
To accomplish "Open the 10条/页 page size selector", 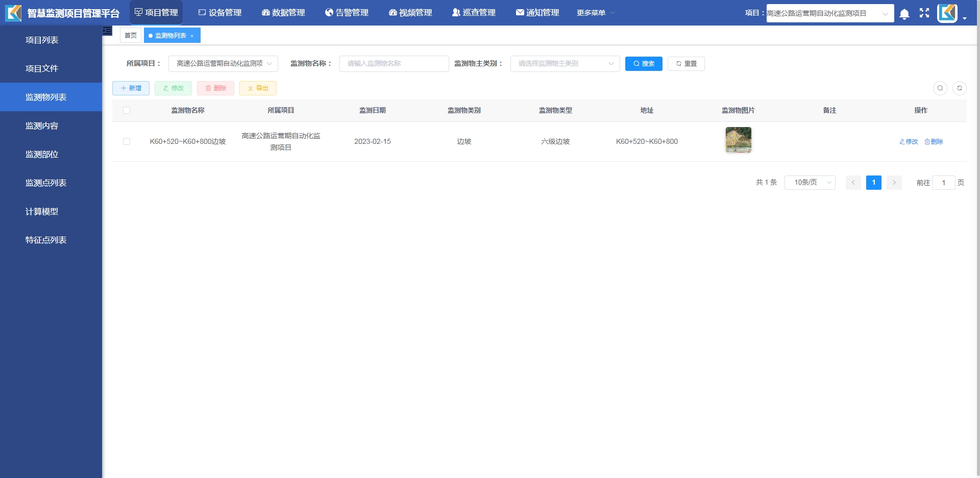I will [810, 183].
